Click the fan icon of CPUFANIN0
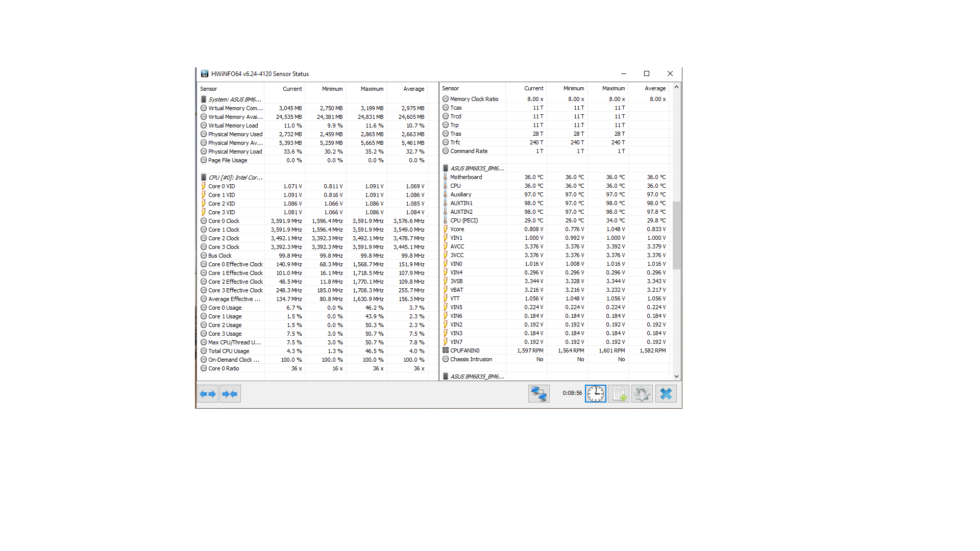 tap(446, 350)
